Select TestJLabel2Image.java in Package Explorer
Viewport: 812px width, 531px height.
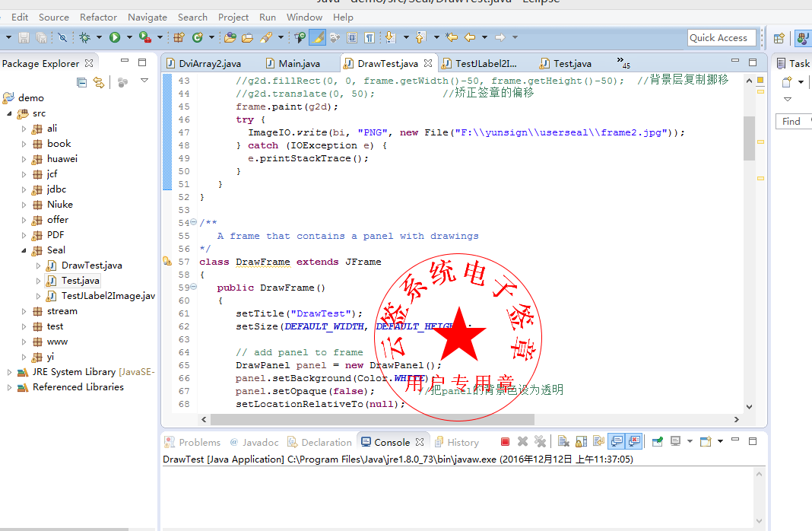(100, 296)
